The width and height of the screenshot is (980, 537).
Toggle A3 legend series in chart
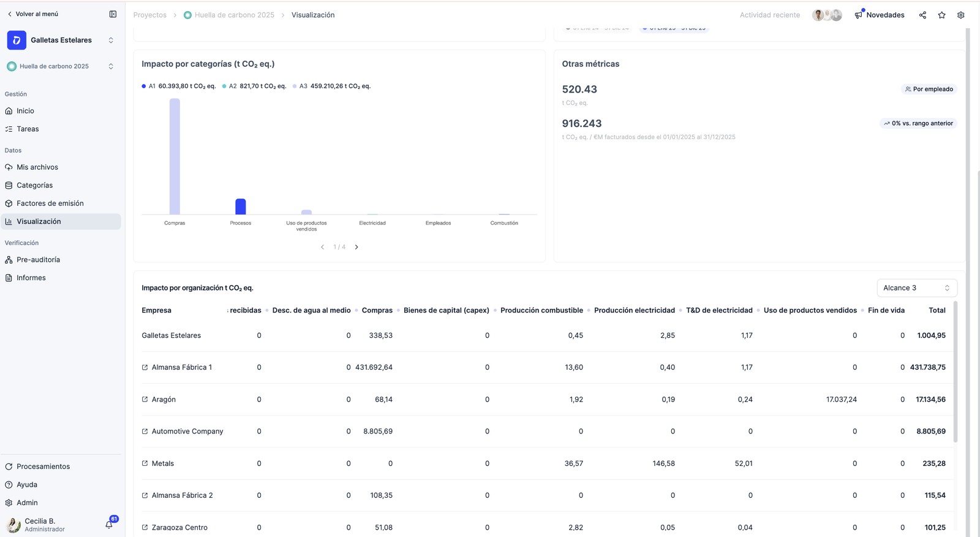[331, 86]
